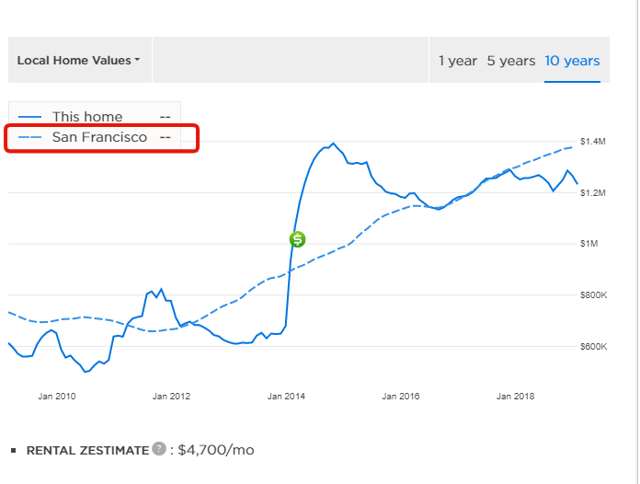Open the Local Home Values dropdown
This screenshot has height=484, width=640.
79,60
